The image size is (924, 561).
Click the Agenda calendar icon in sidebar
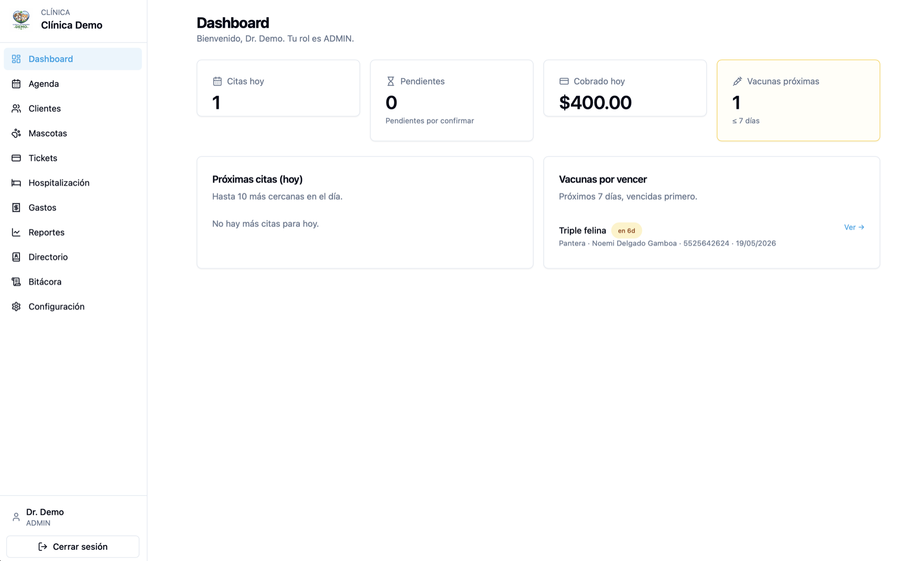click(16, 84)
